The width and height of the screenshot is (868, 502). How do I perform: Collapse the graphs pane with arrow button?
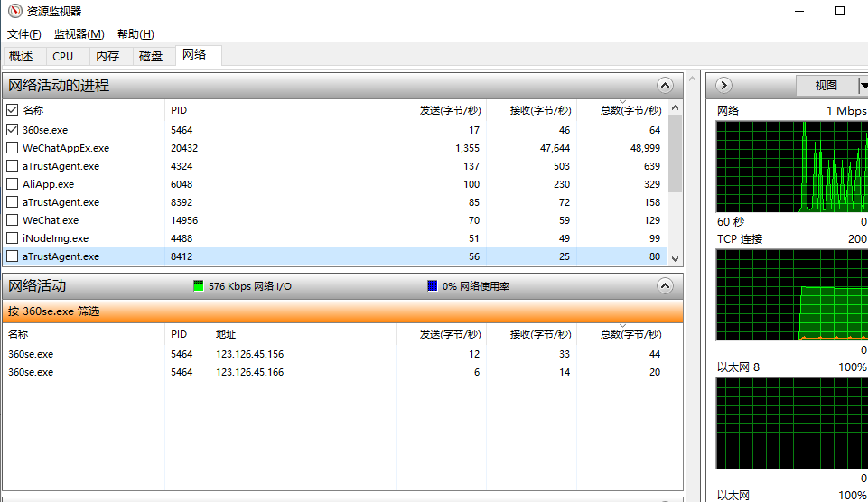(x=723, y=85)
